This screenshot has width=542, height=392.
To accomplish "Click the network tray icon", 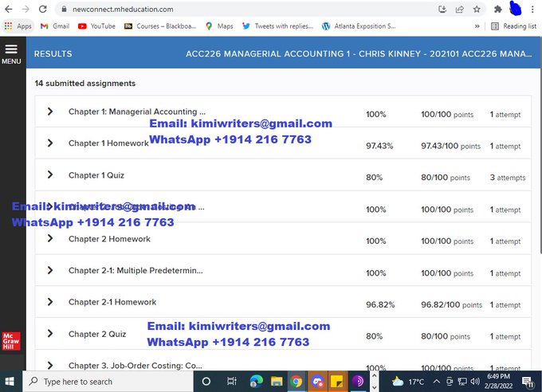I will pyautogui.click(x=462, y=382).
